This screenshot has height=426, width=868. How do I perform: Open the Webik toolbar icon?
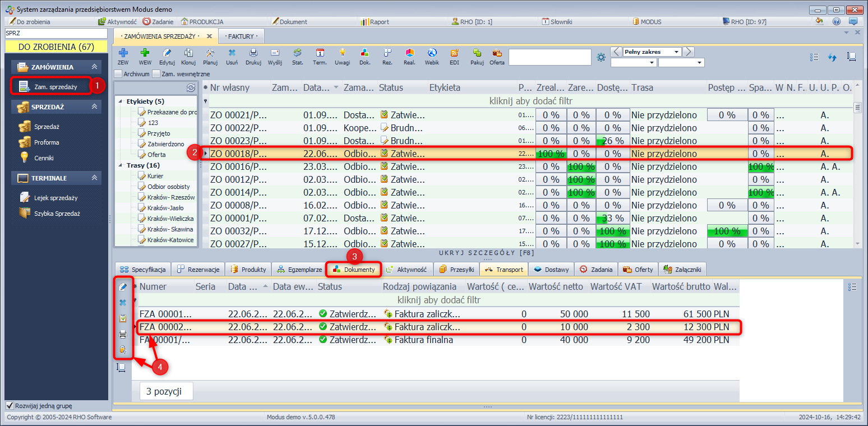(432, 53)
